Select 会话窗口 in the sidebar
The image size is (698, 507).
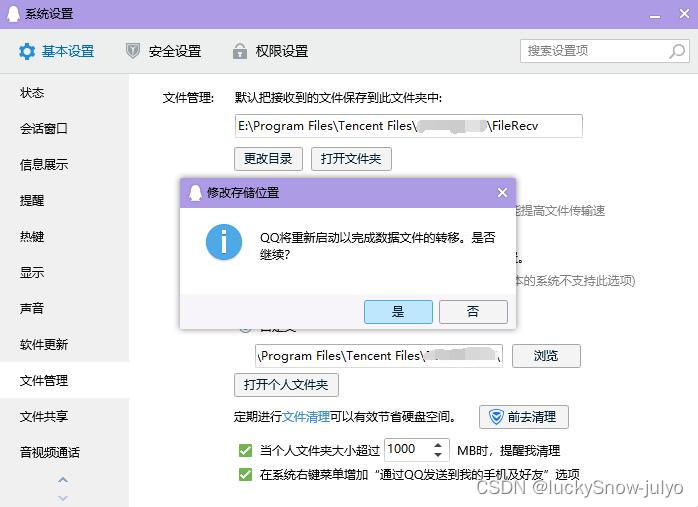coord(65,129)
